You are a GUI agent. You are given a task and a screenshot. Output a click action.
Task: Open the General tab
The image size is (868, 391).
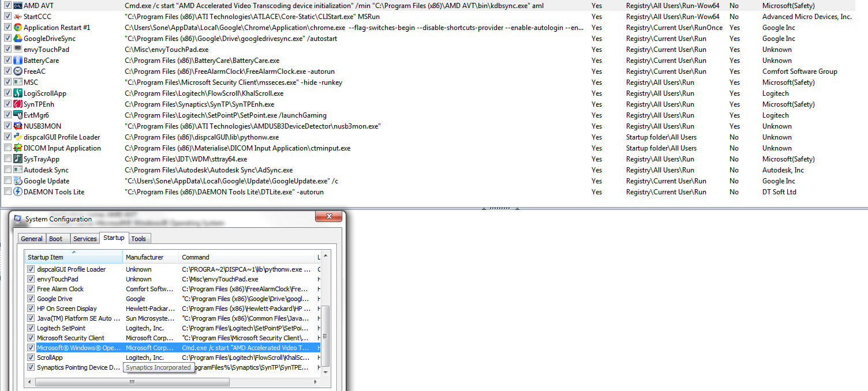tap(32, 239)
